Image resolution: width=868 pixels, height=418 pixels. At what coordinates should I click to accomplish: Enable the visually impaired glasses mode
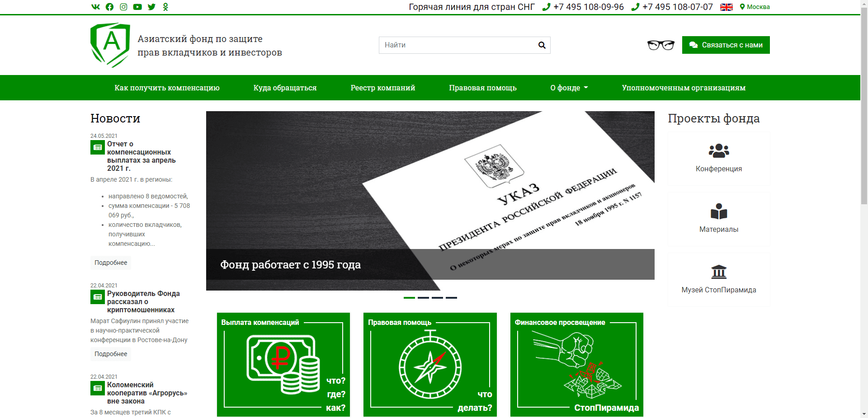click(x=661, y=45)
